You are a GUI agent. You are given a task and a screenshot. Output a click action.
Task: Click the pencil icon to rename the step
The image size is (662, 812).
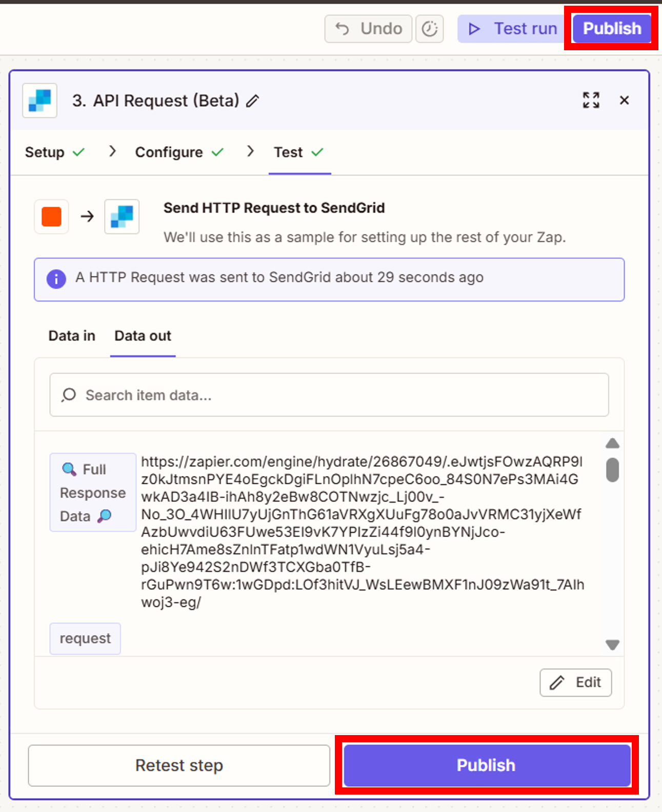[252, 101]
